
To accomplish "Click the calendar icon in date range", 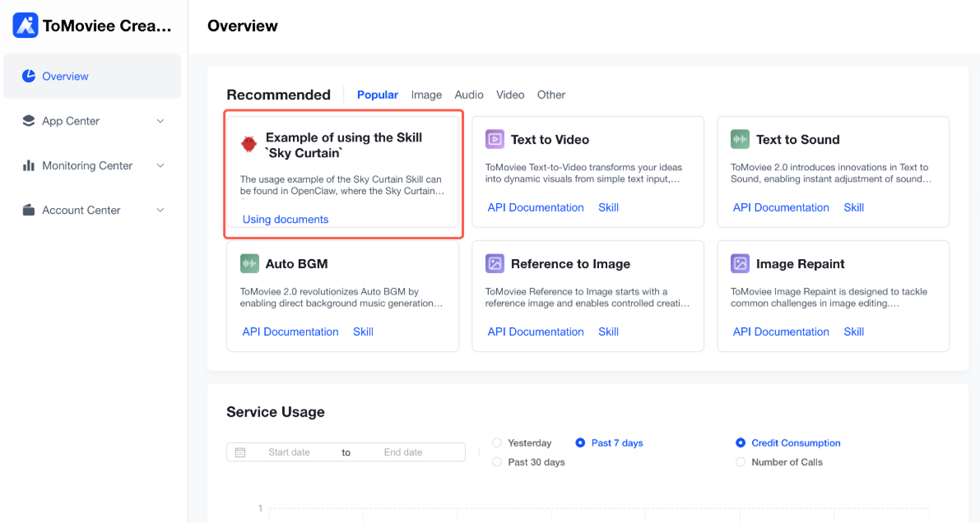I will coord(240,452).
